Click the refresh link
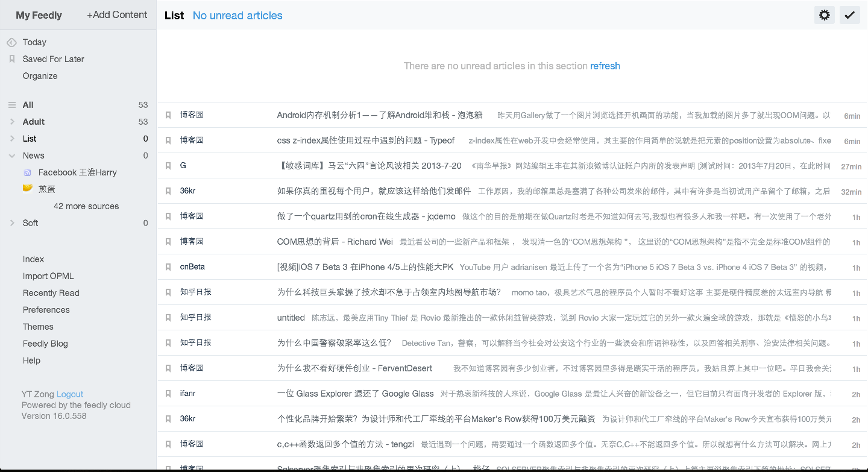868x472 pixels. tap(605, 66)
